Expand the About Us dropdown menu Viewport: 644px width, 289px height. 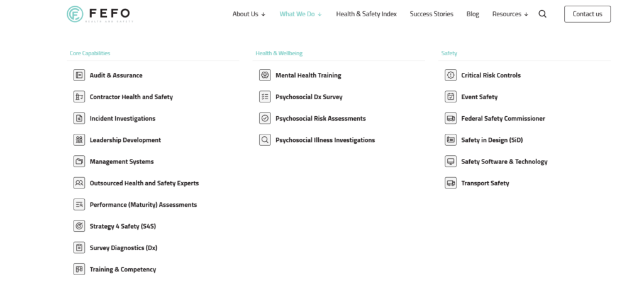[x=249, y=14]
